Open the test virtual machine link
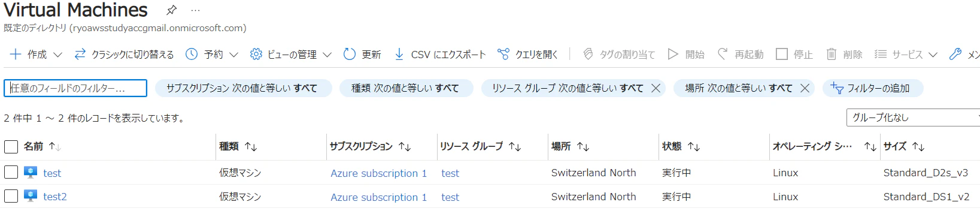Viewport: 980px width, 217px height. pos(52,173)
